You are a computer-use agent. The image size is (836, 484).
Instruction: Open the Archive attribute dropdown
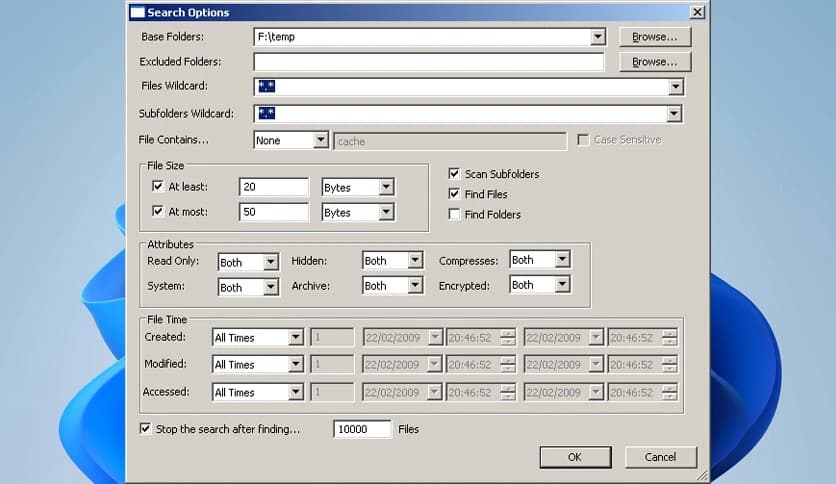coord(415,285)
